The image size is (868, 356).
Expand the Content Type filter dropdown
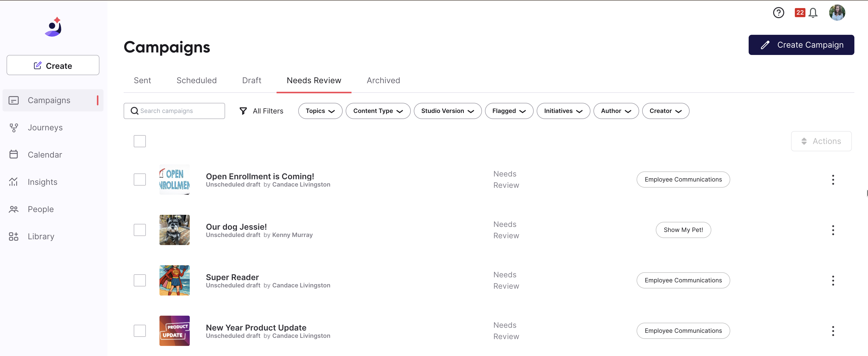[378, 111]
